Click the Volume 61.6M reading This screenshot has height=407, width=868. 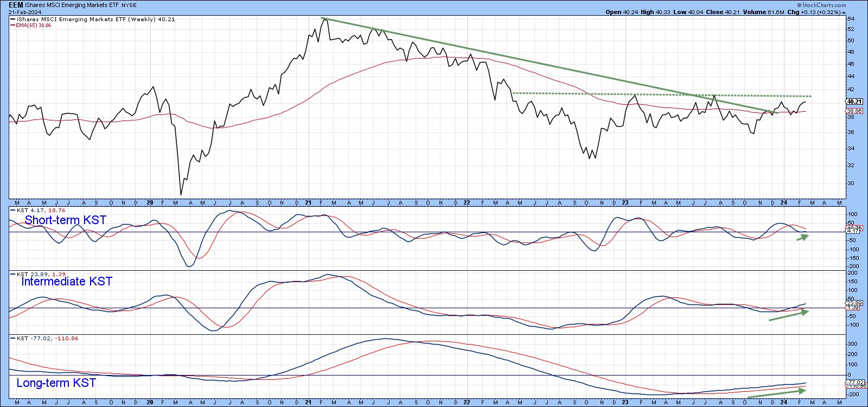click(x=764, y=11)
